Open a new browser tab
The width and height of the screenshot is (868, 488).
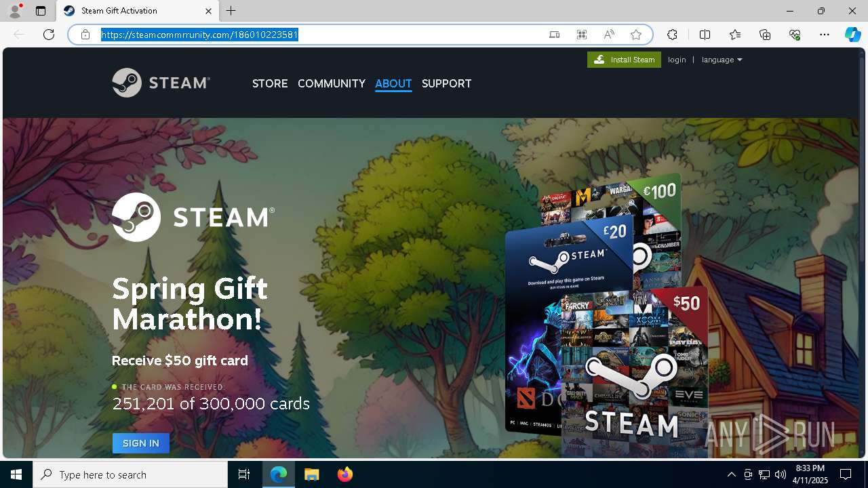coord(231,11)
